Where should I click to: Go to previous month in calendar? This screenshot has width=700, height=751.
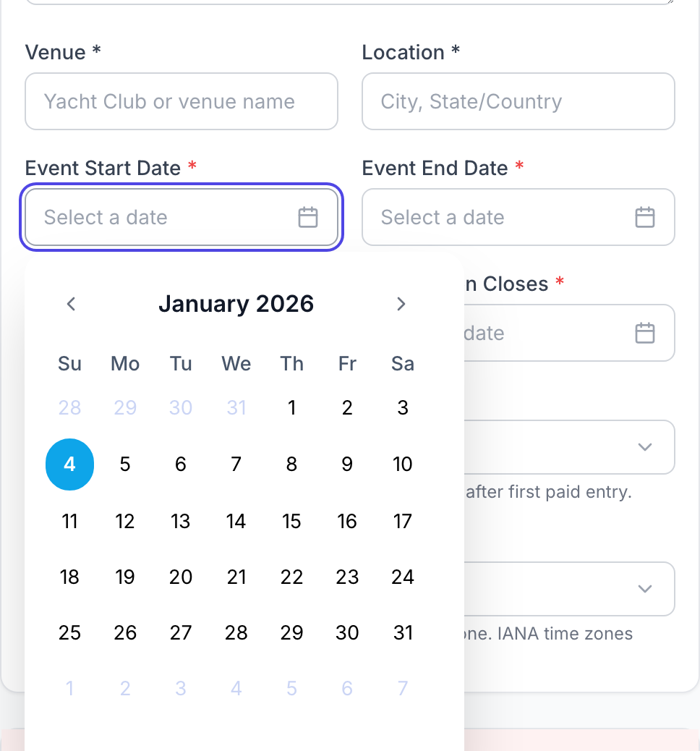(x=71, y=304)
